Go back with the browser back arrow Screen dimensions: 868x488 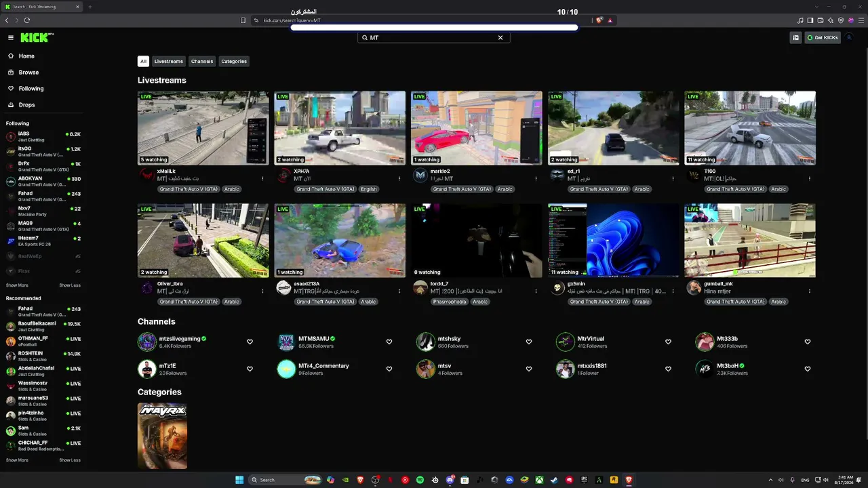click(7, 20)
